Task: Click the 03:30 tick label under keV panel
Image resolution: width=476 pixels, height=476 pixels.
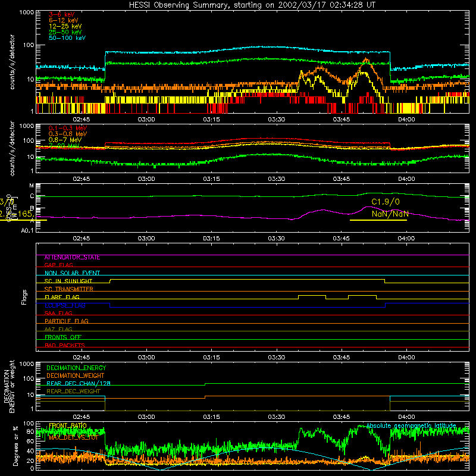Action: pyautogui.click(x=277, y=120)
